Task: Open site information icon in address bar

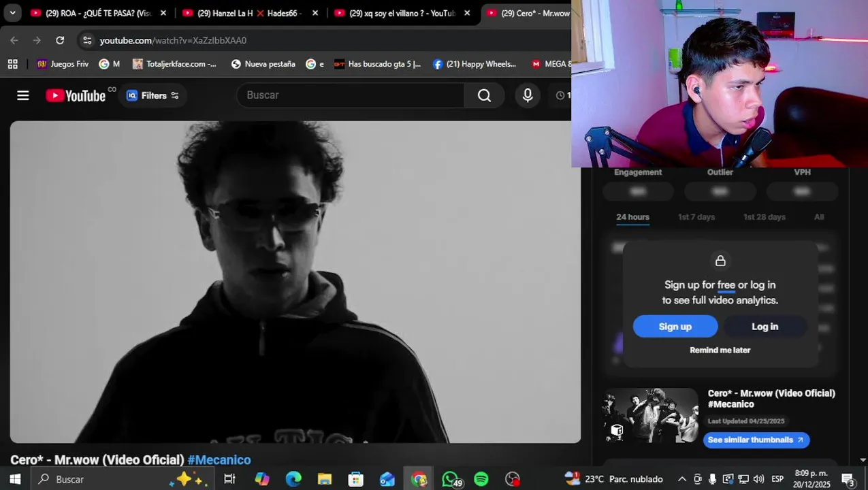Action: coord(87,40)
